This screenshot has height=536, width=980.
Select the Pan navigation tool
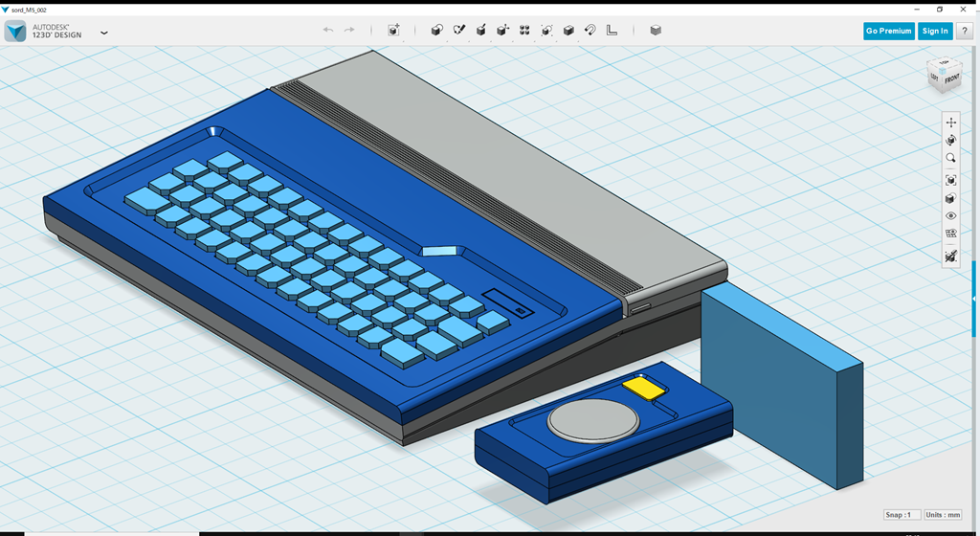click(950, 123)
